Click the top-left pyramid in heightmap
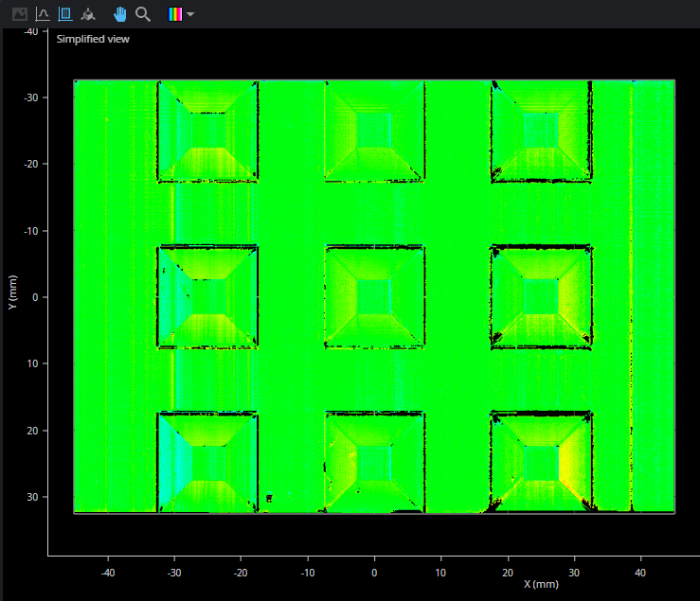Image resolution: width=700 pixels, height=601 pixels. (208, 131)
